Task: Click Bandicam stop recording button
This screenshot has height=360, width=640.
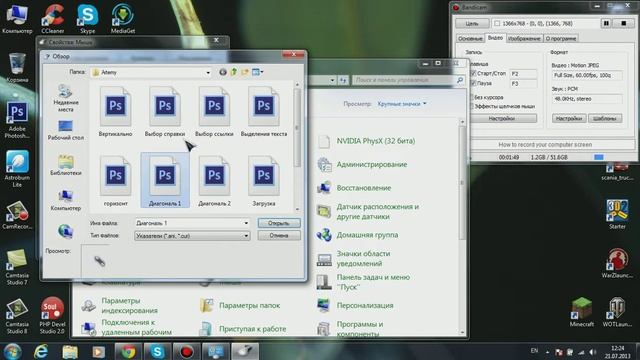Action: coord(624,24)
